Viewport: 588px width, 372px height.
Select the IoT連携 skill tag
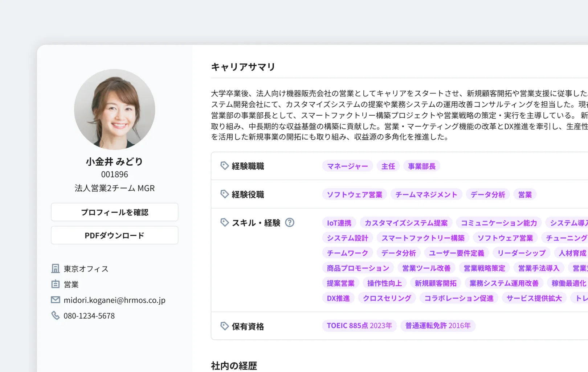point(339,223)
